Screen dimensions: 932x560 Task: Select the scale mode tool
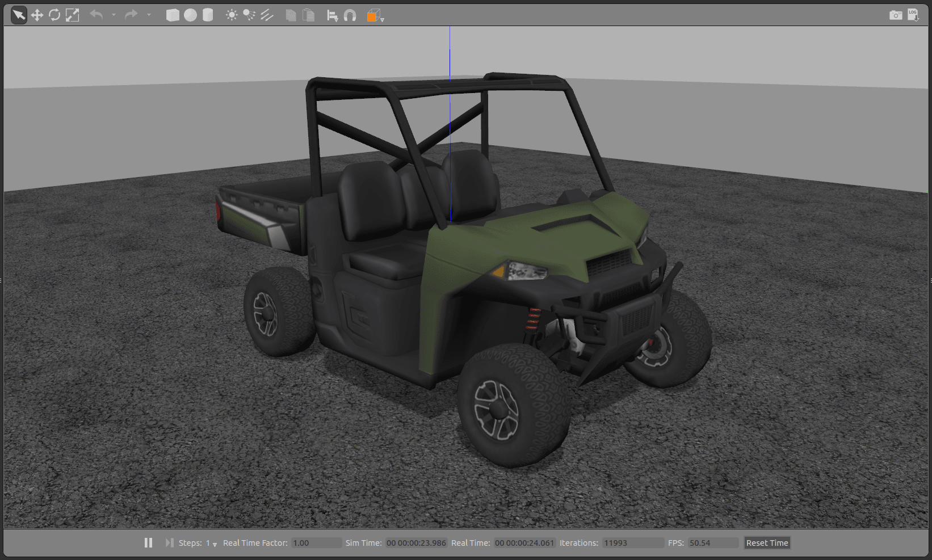[x=73, y=15]
